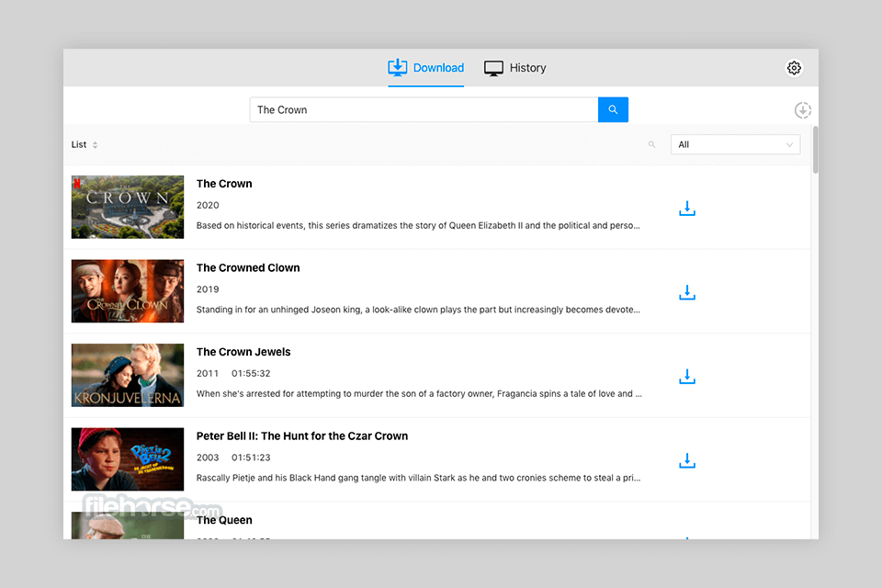The width and height of the screenshot is (882, 588).
Task: Open The Crowned Clown thumbnail
Action: 128,291
